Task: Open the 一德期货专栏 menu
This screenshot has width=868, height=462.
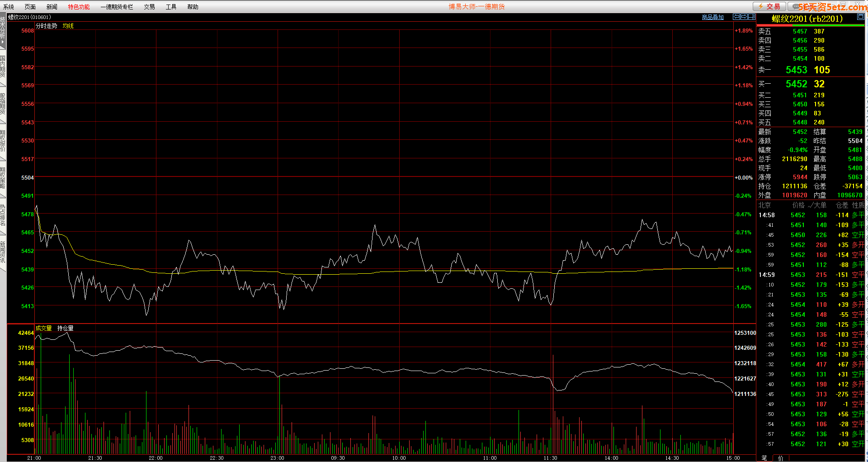Action: (x=117, y=7)
